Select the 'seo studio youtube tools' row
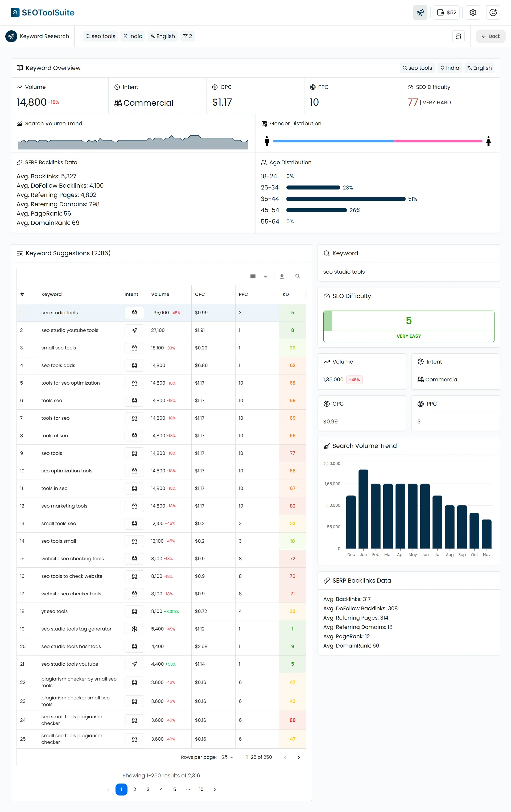The image size is (511, 812). coord(70,330)
